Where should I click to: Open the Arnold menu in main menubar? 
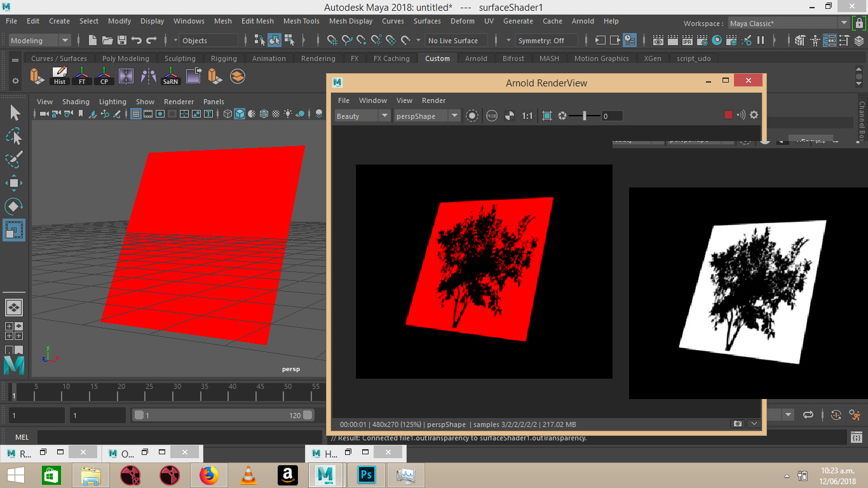click(583, 21)
